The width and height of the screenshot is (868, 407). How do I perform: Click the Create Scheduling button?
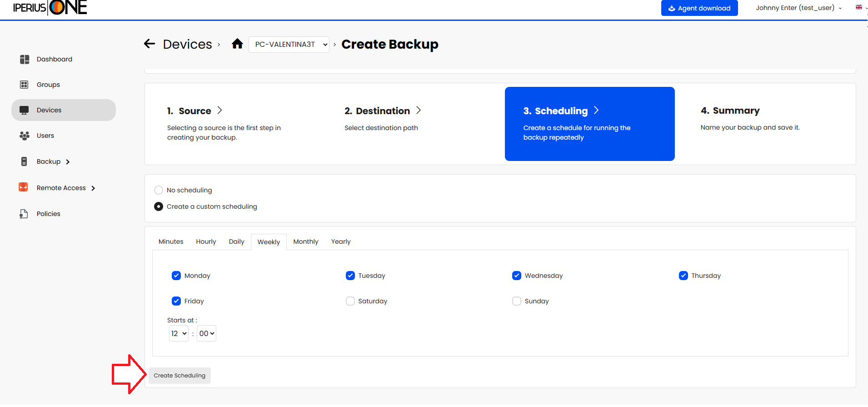pos(180,376)
